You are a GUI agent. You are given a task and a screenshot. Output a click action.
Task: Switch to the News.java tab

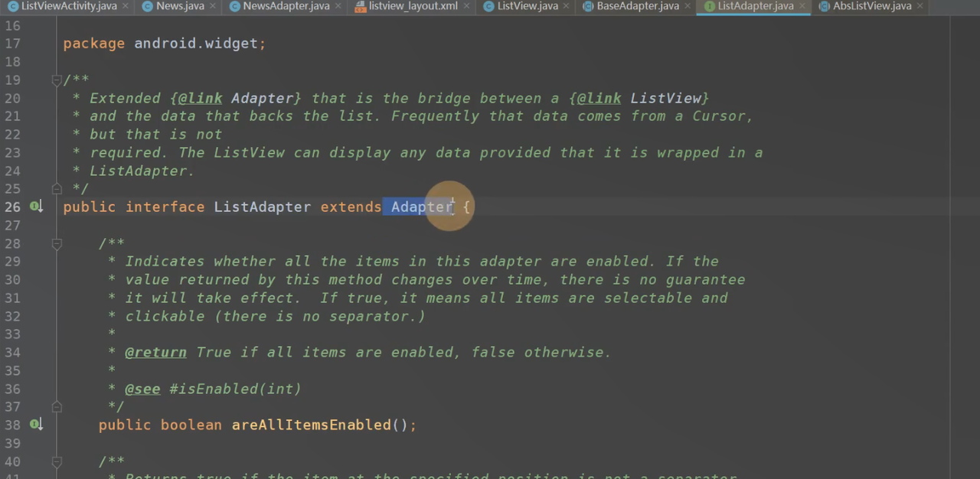(x=180, y=6)
